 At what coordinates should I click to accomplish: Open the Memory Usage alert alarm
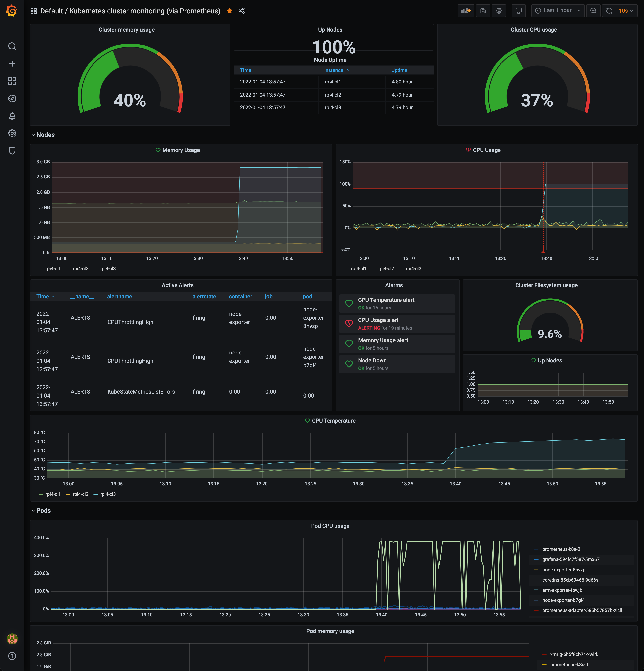397,344
